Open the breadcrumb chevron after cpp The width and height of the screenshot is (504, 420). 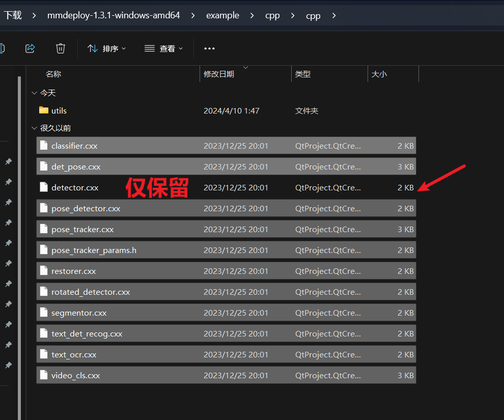pos(334,15)
